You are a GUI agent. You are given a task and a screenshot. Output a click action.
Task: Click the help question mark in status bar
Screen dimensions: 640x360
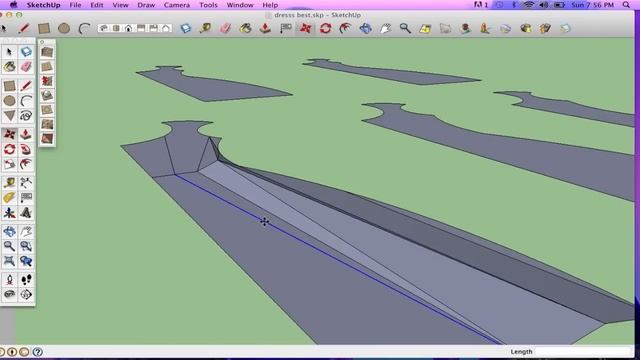pyautogui.click(x=37, y=351)
